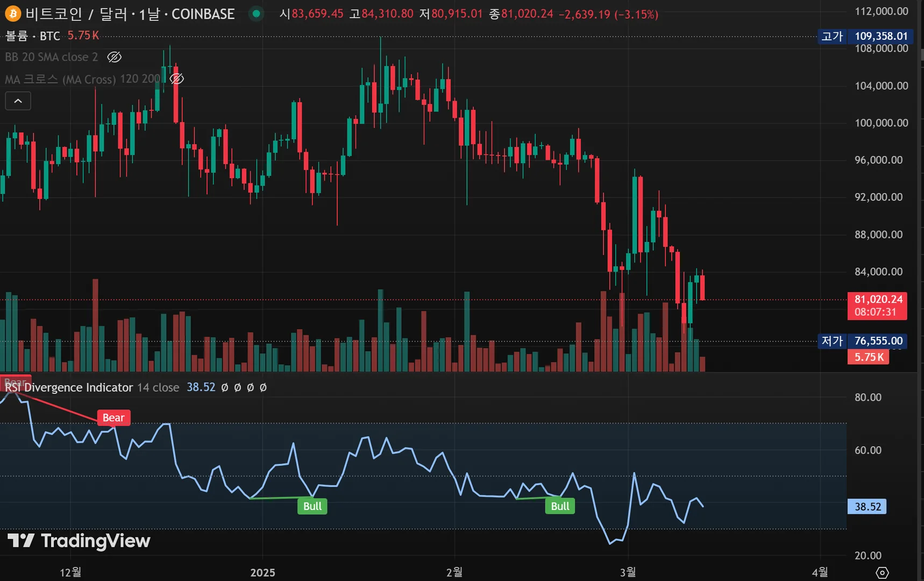
Task: Click the low price 80,915.01 value
Action: click(457, 14)
